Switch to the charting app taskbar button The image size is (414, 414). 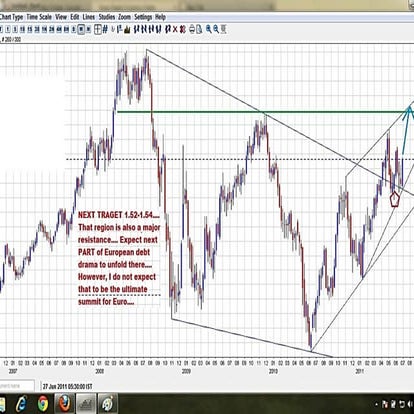(x=86, y=404)
